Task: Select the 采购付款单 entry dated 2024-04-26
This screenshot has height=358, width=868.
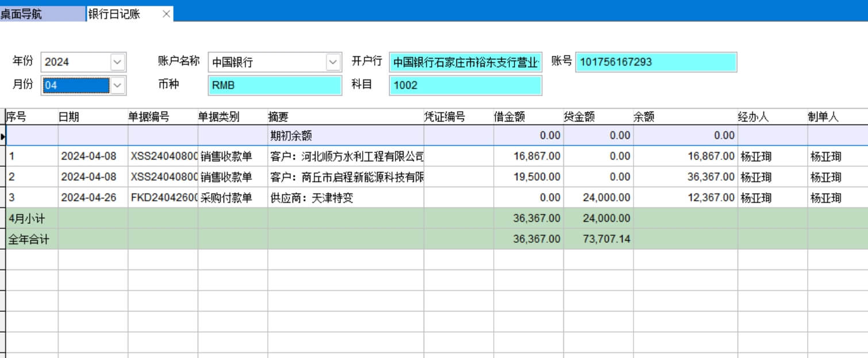Action: (226, 198)
